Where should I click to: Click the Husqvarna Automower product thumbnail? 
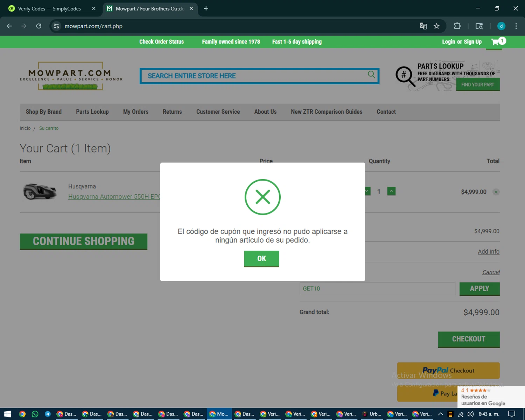click(x=40, y=191)
